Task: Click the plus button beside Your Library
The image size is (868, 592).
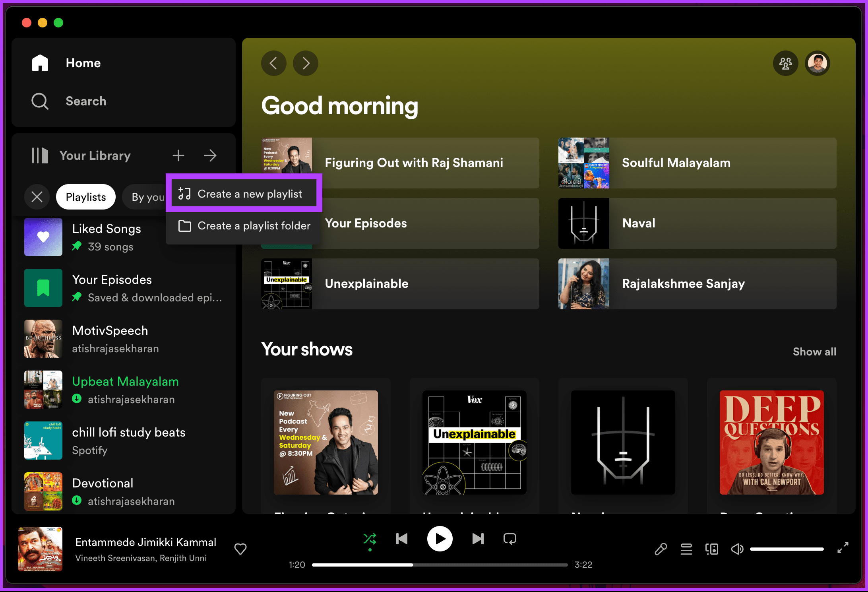Action: click(x=178, y=155)
